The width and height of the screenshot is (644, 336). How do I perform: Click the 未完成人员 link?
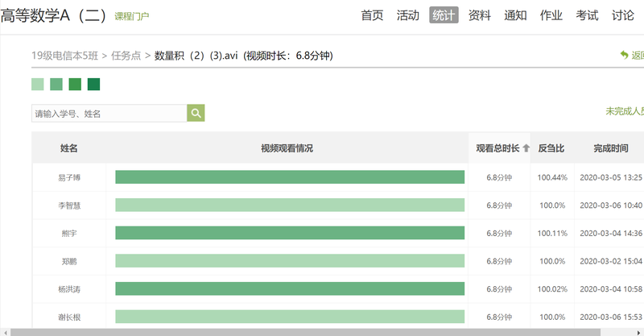625,111
